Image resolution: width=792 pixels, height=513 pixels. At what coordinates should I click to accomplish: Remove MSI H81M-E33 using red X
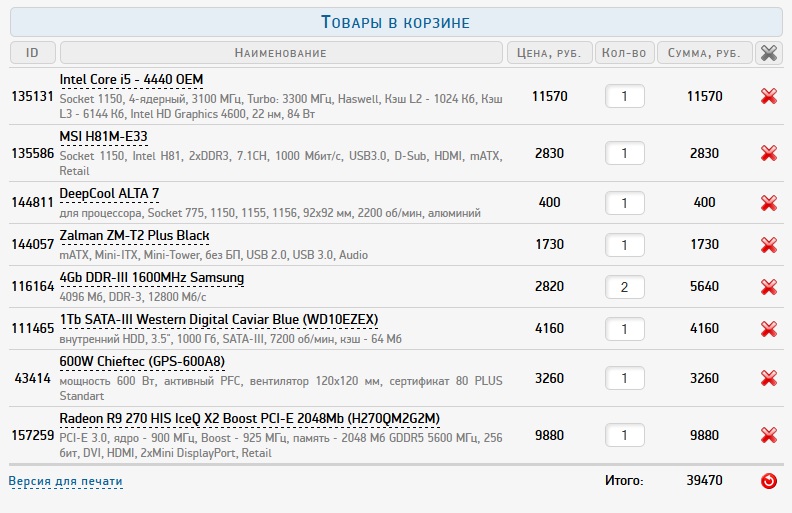point(769,153)
